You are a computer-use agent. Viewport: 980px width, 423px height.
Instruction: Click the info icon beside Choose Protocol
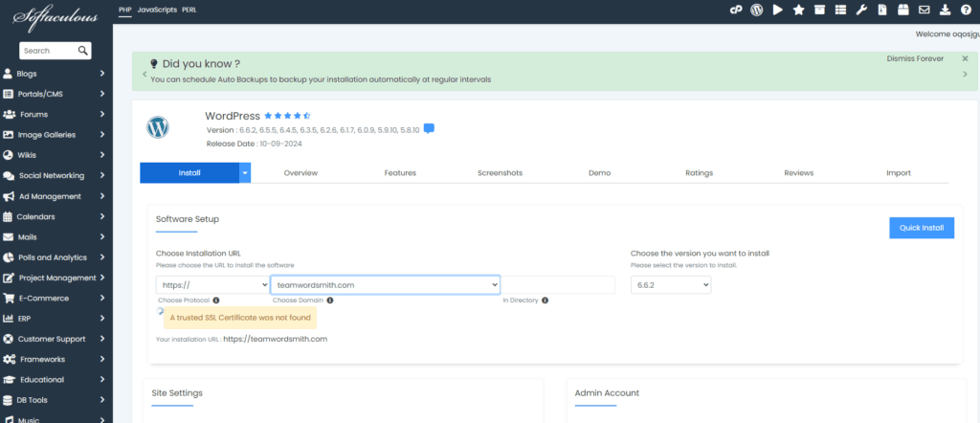click(216, 301)
